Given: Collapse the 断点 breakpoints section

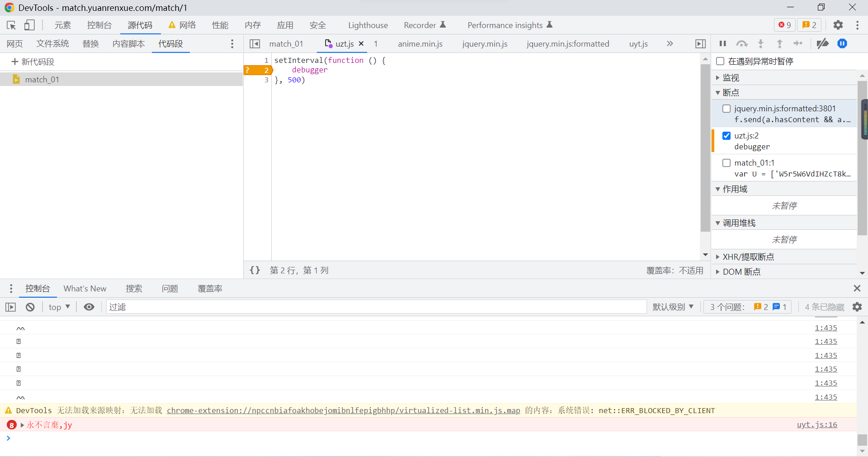Looking at the screenshot, I should click(x=784, y=93).
